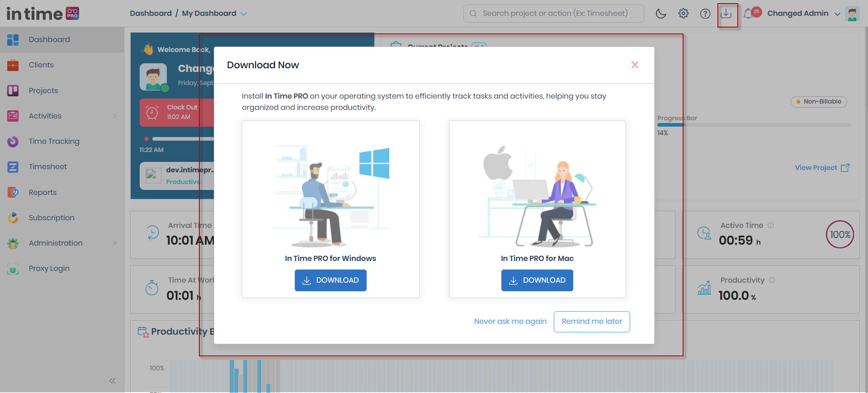The height and width of the screenshot is (393, 868).
Task: Collapse the sidebar with double chevron
Action: [x=113, y=381]
